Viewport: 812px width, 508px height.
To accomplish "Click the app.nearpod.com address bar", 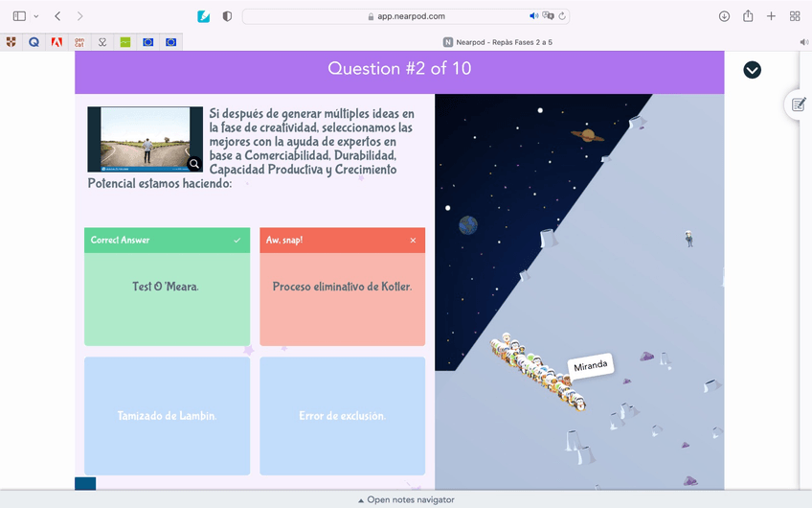I will pos(406,16).
